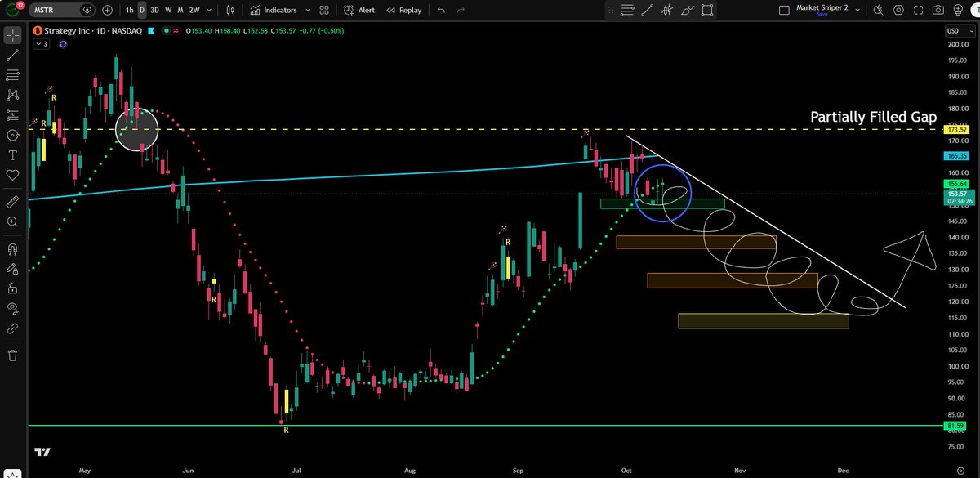Start bar Replay mode

point(403,10)
